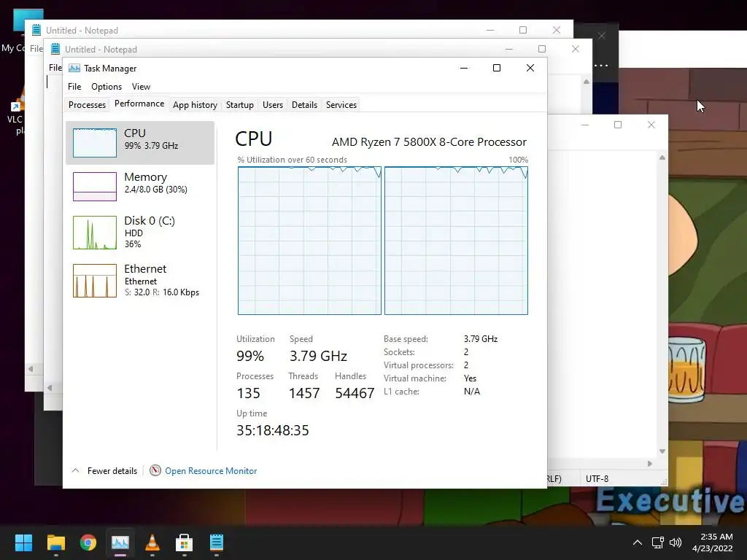Viewport: 747px width, 560px height.
Task: Click the Task Manager title bar icon
Action: click(x=74, y=68)
